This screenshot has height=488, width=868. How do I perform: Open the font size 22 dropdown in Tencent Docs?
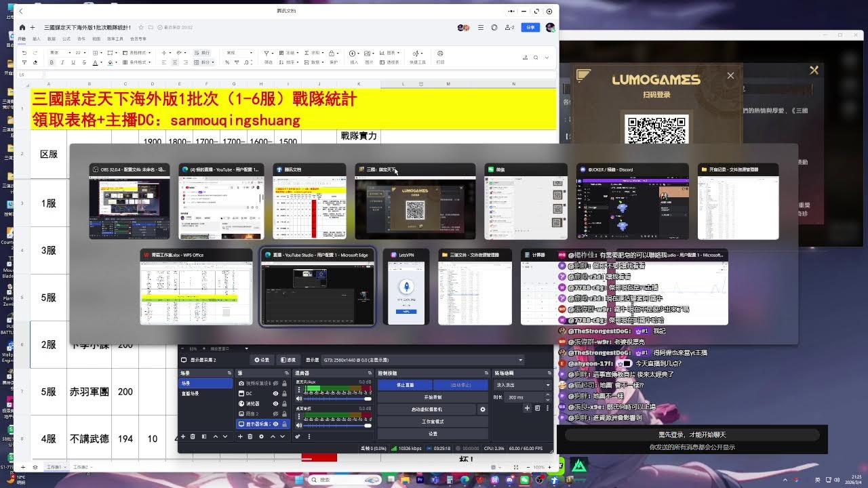pos(80,52)
